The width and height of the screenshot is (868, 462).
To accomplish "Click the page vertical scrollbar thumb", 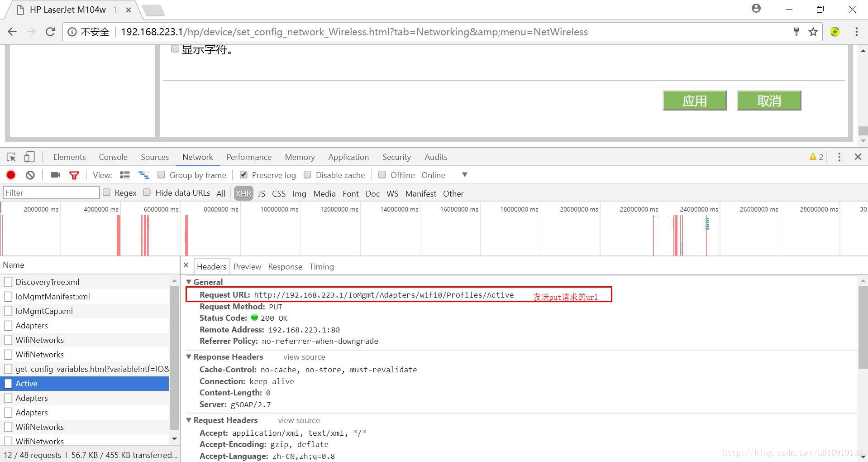I will [863, 130].
